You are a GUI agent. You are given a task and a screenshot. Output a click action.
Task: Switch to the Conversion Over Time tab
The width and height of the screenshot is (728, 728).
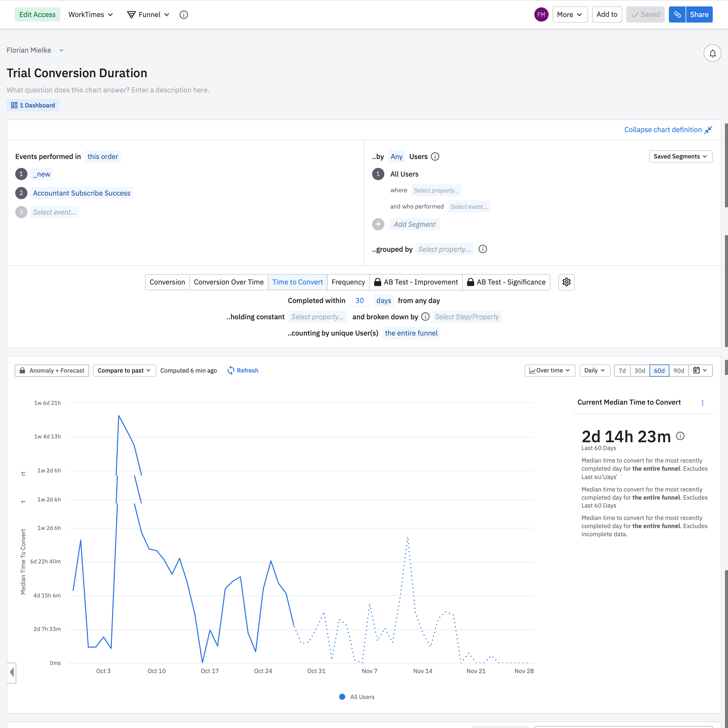click(228, 282)
